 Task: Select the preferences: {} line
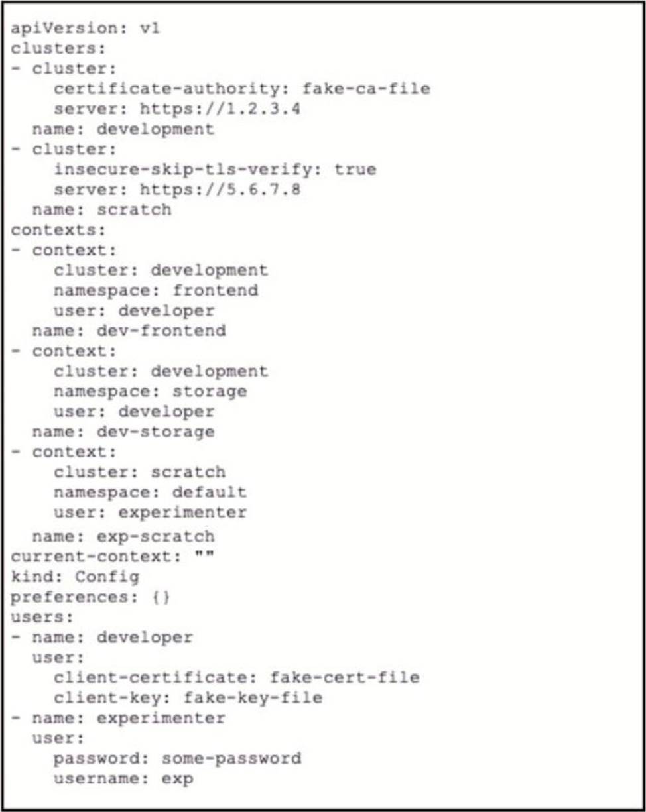[x=91, y=597]
